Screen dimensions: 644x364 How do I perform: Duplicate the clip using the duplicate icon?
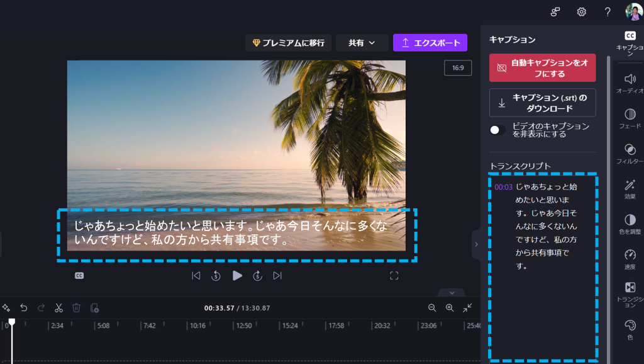click(94, 308)
